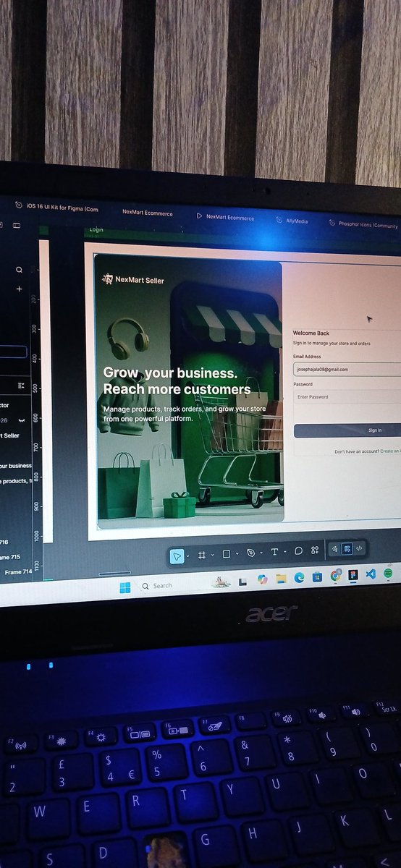Open Microsoft Edge from taskbar
The height and width of the screenshot is (868, 401).
[x=298, y=578]
